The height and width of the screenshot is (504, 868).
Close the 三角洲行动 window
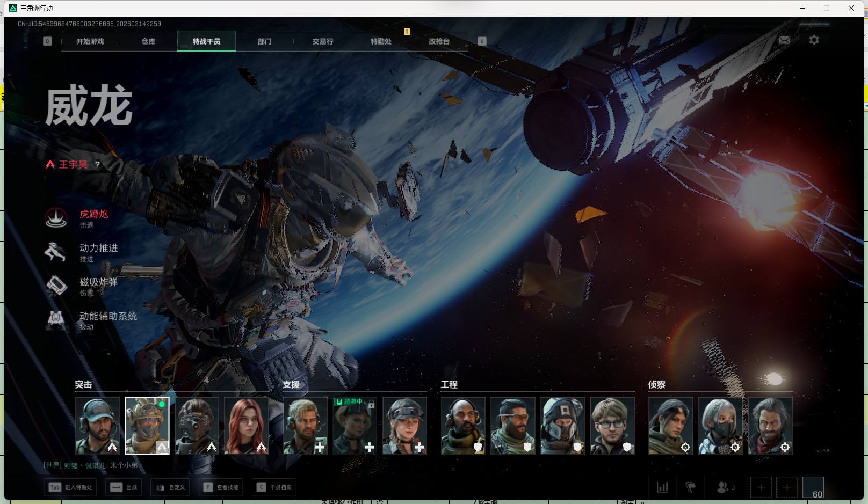(x=851, y=8)
